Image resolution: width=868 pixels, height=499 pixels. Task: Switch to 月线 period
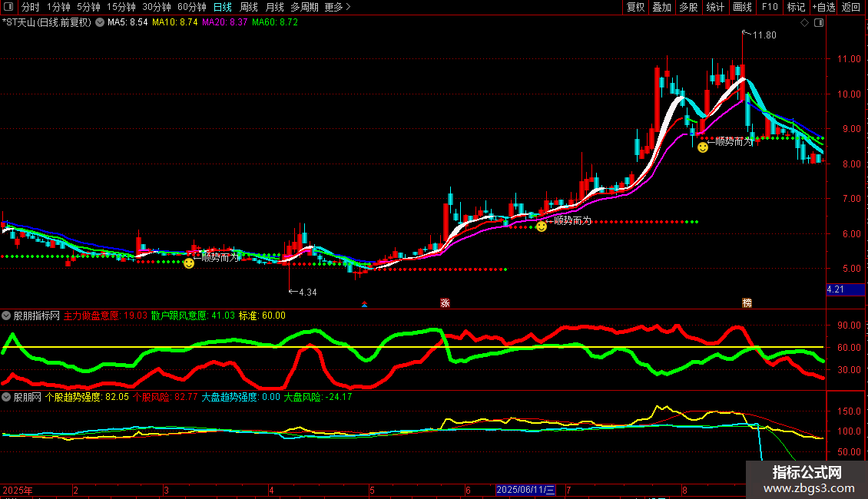pos(274,7)
